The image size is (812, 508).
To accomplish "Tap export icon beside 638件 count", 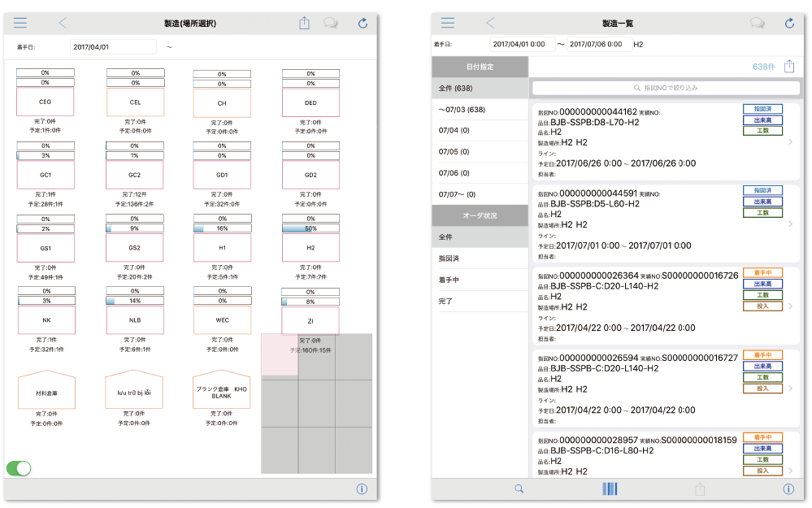I will point(788,67).
